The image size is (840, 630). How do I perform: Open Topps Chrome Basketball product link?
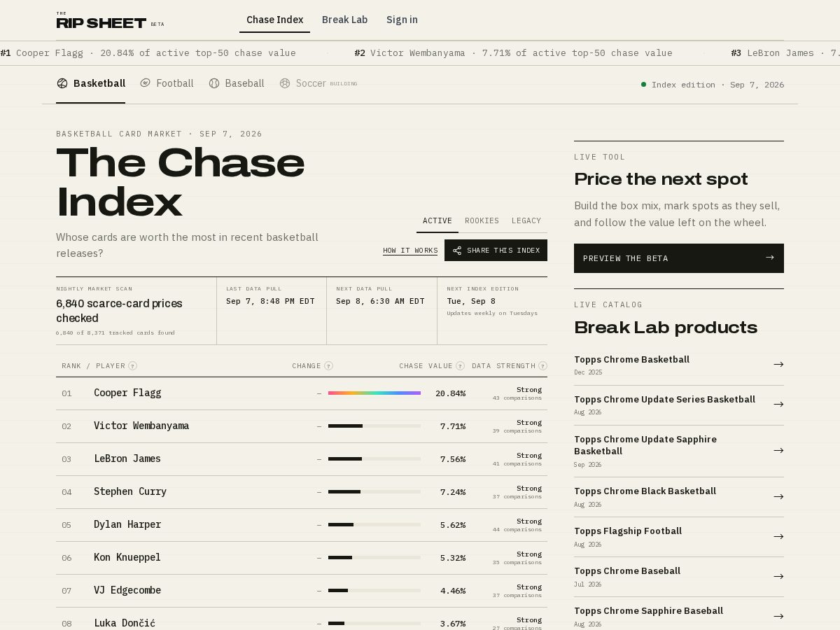click(679, 365)
